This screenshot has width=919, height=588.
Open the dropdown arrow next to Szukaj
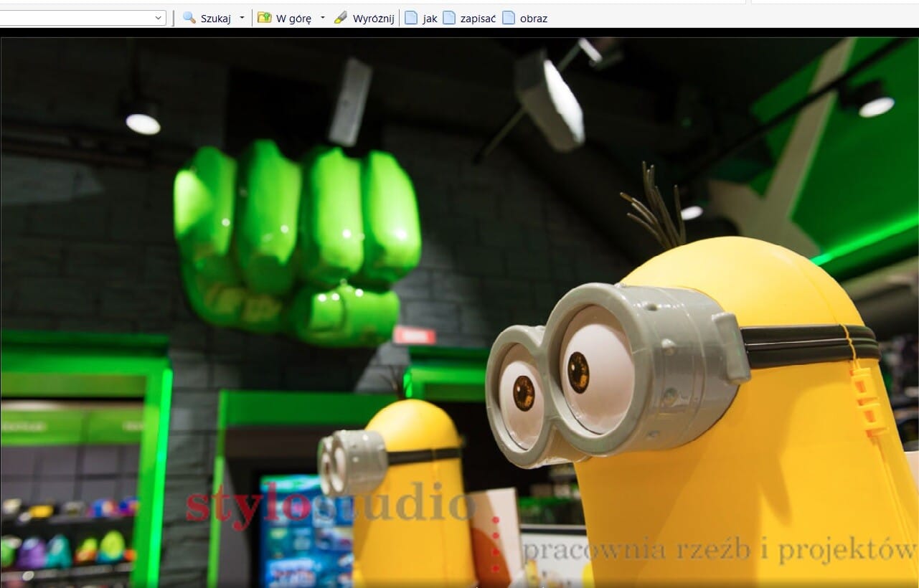coord(242,18)
